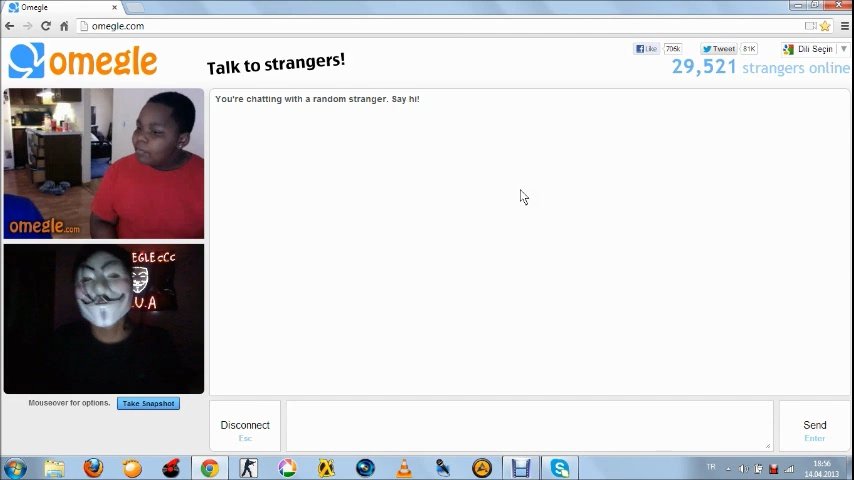This screenshot has height=480, width=854.
Task: Open AIMP player from the taskbar
Action: pyautogui.click(x=482, y=468)
